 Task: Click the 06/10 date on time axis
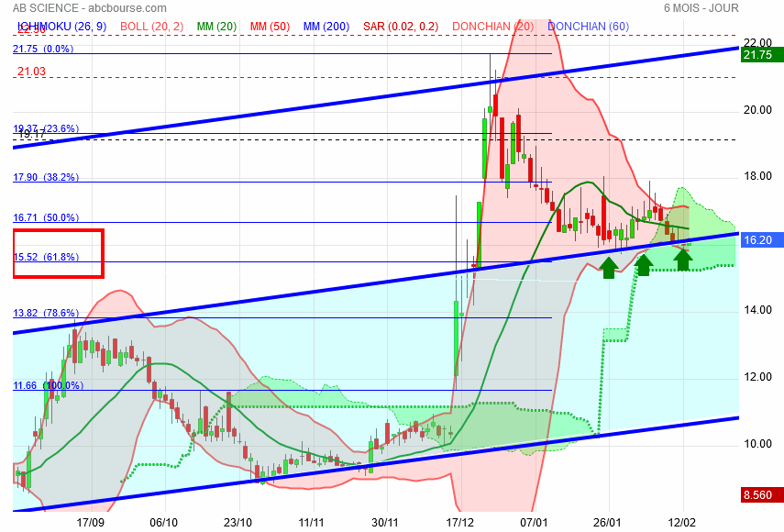[x=164, y=523]
